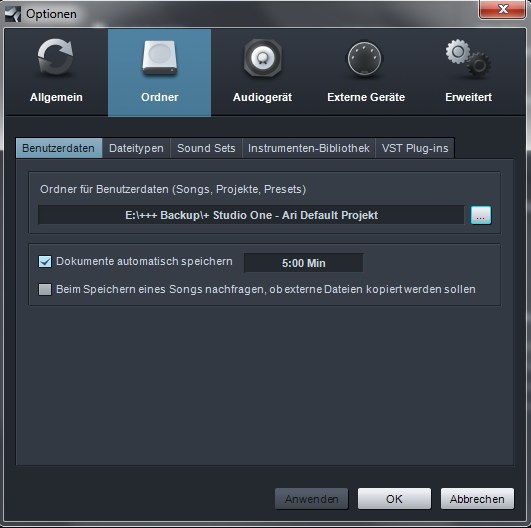Open the Instrumenten-Bibliothek tab
The height and width of the screenshot is (528, 531).
coord(309,148)
